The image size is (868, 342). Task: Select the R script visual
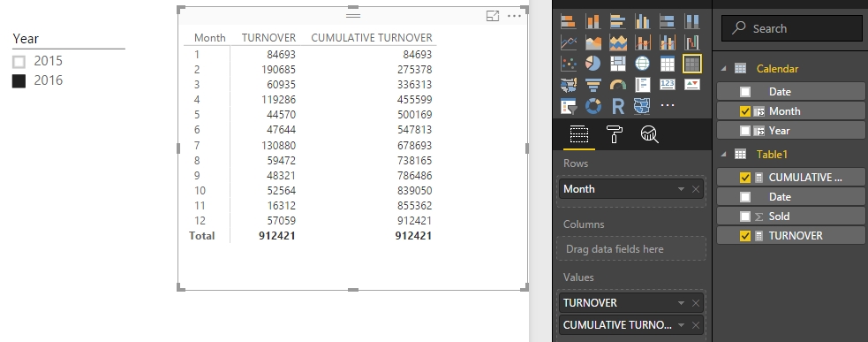click(x=618, y=105)
